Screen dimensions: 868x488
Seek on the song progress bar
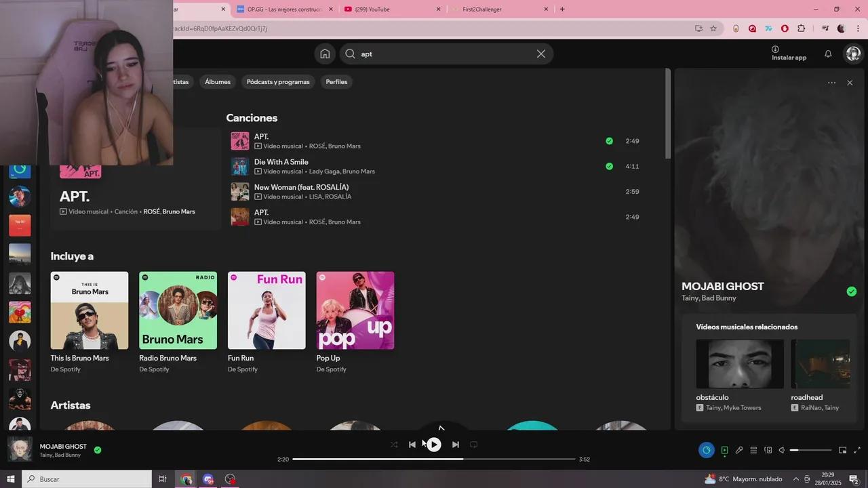pyautogui.click(x=434, y=459)
